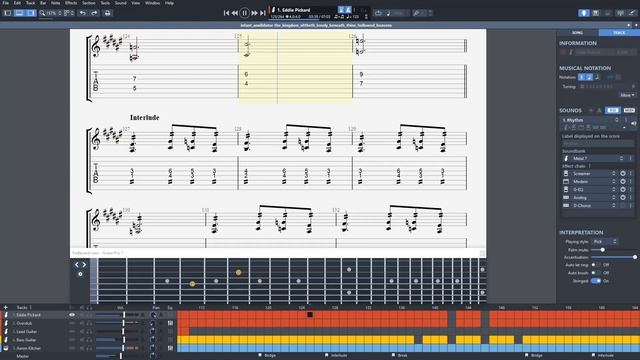Toggle power of the Analog effect
This screenshot has height=360, width=640.
point(623,198)
